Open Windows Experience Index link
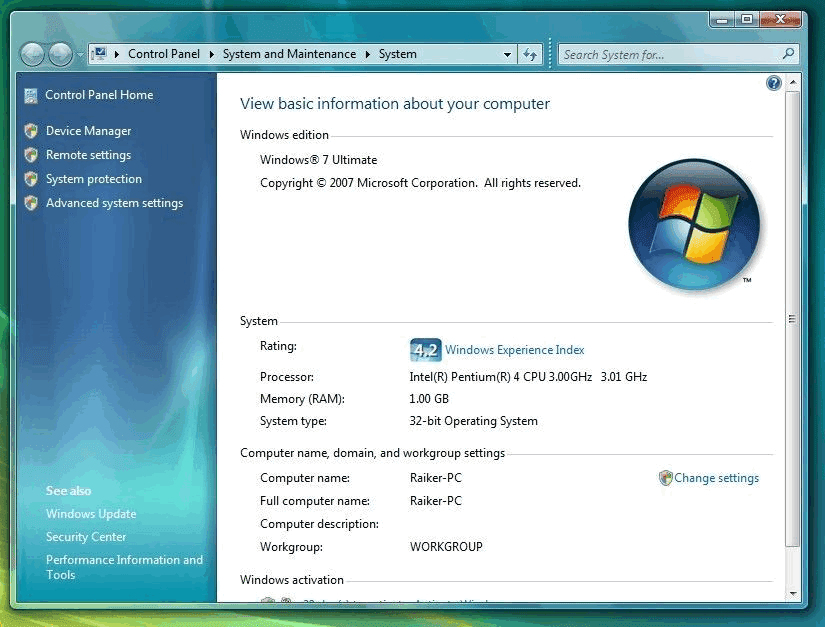This screenshot has height=627, width=825. point(515,350)
